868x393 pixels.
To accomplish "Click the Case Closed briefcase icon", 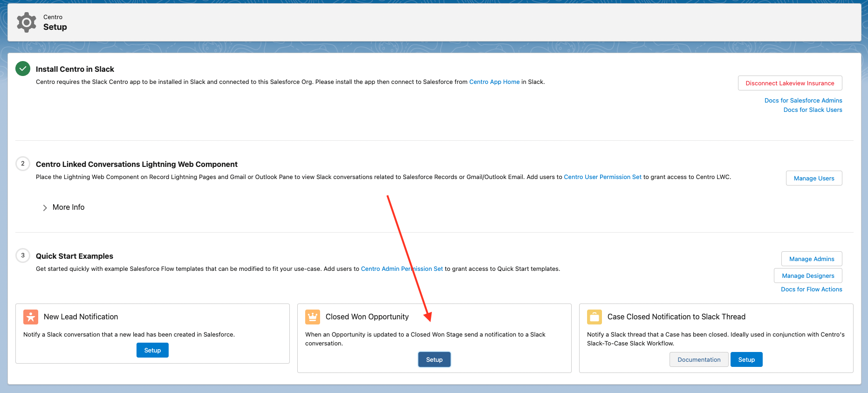I will click(x=595, y=317).
